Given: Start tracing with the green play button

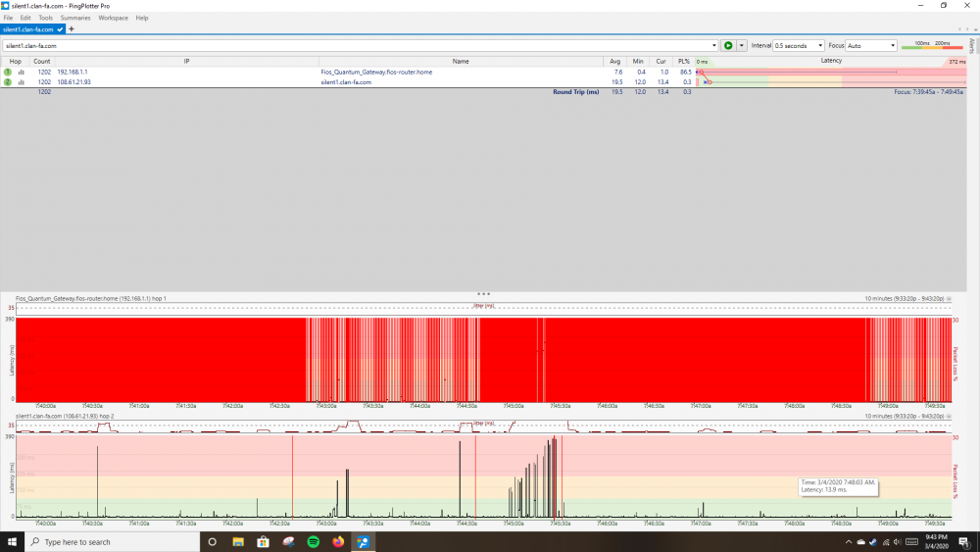Looking at the screenshot, I should tap(728, 46).
